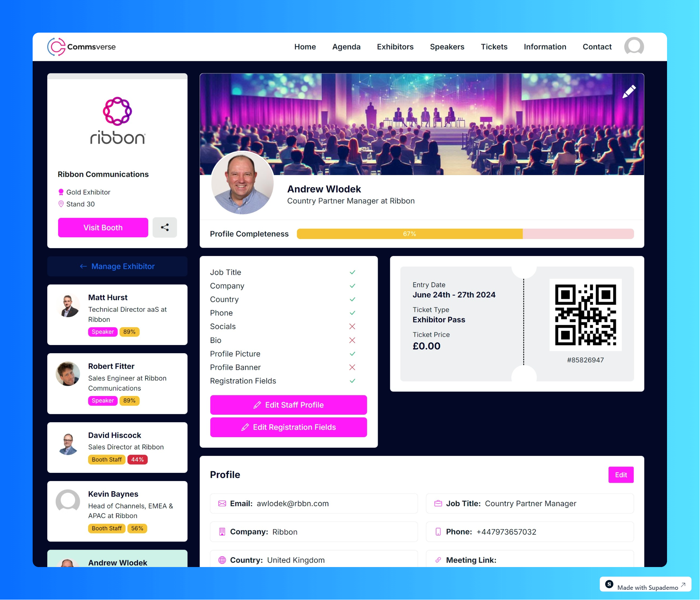Viewport: 700px width, 600px height.
Task: Toggle the Profile Banner completion status
Action: (x=351, y=367)
